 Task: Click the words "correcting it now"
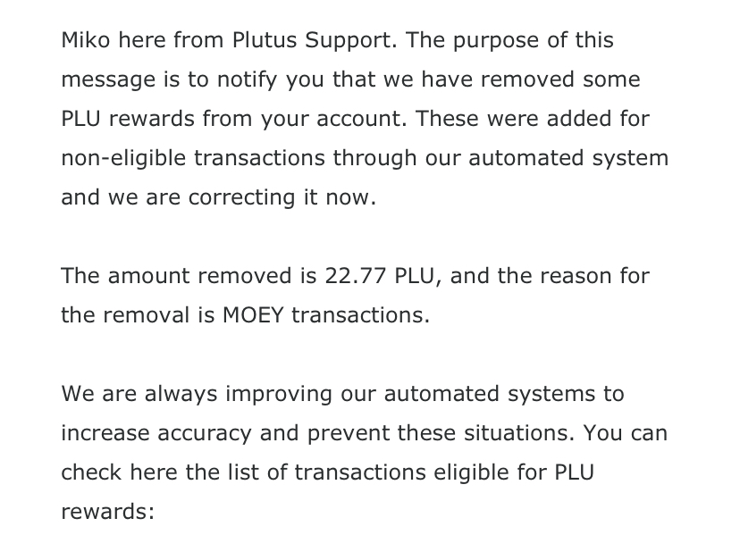click(282, 197)
